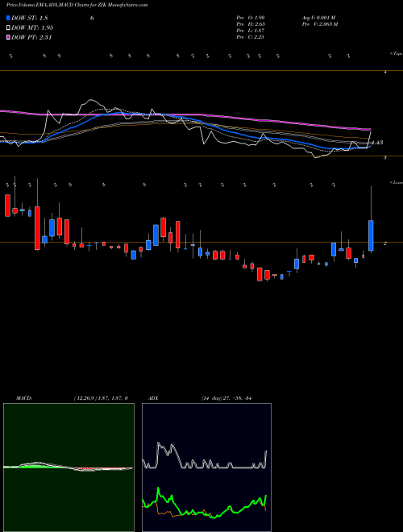Viewport: 403px width, 532px height.
Task: Click the blue DOW ST legend swatch
Action: coord(9,18)
